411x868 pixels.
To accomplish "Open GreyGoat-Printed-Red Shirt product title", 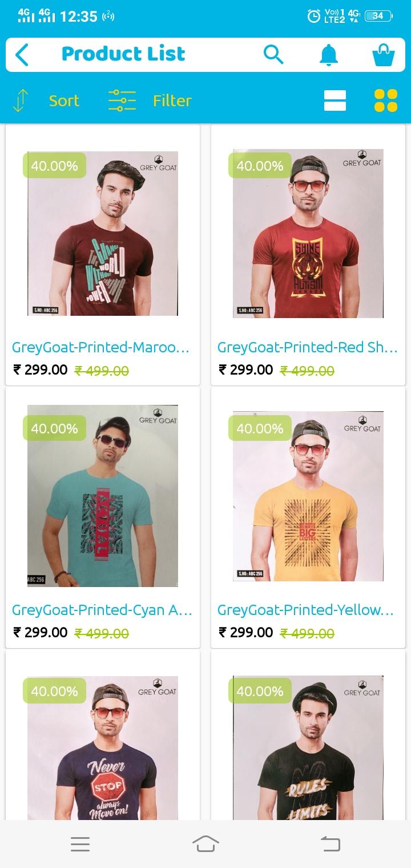I will coord(308,347).
